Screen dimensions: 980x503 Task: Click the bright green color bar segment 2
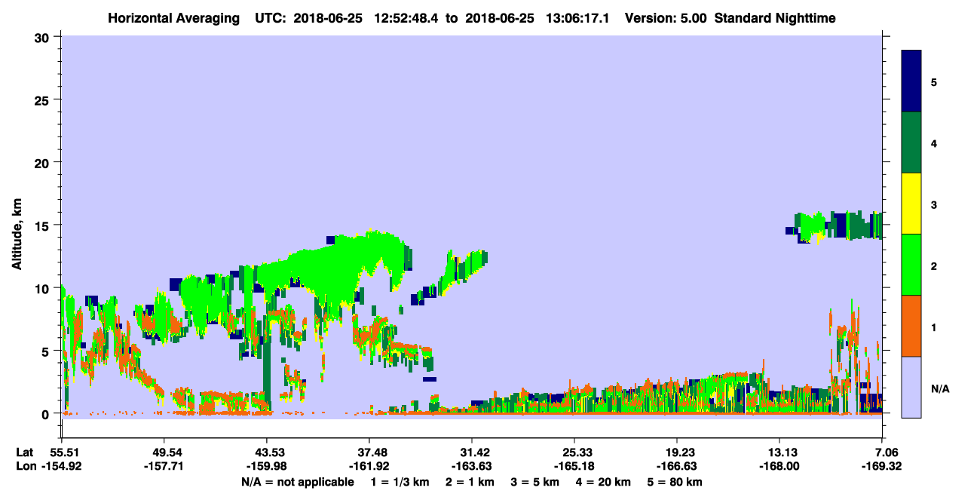click(x=911, y=265)
